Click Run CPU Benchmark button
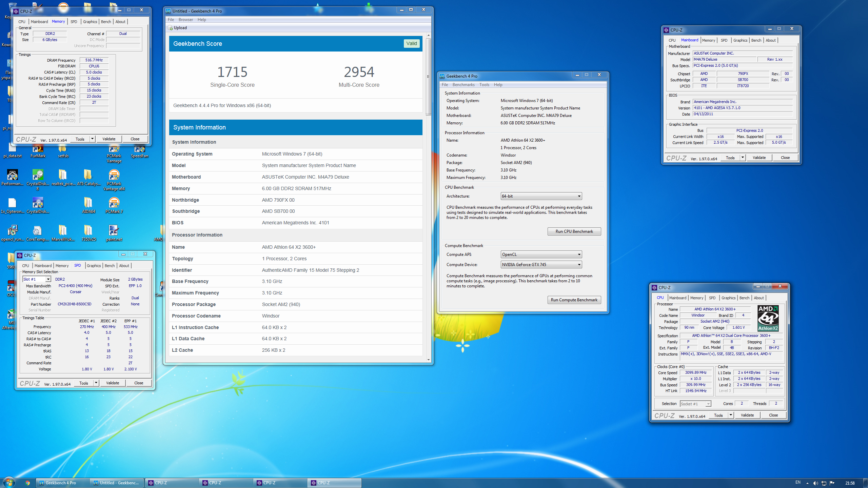This screenshot has height=488, width=868. tap(574, 231)
